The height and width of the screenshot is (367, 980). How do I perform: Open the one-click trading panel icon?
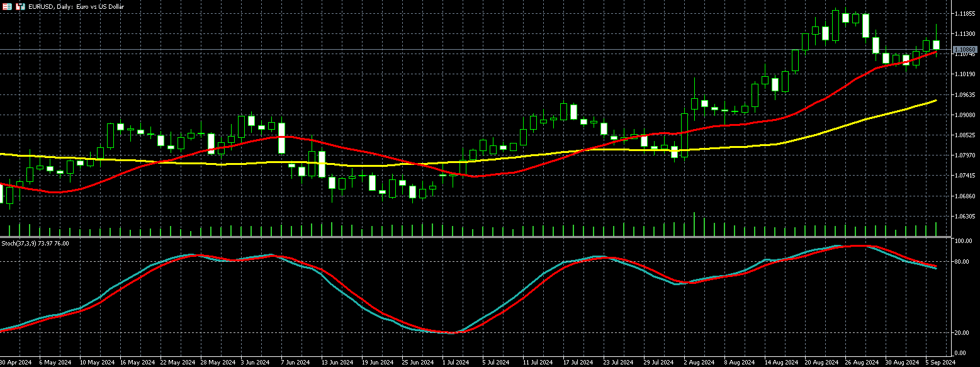(x=8, y=6)
